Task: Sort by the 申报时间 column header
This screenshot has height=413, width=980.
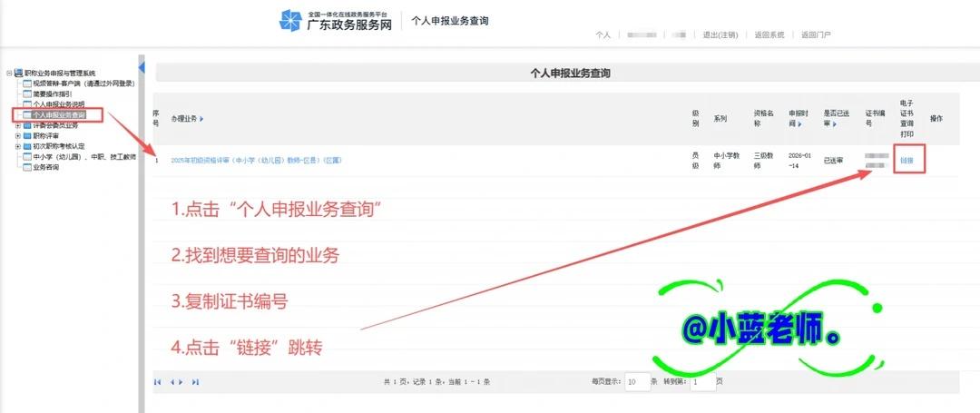Action: (799, 119)
